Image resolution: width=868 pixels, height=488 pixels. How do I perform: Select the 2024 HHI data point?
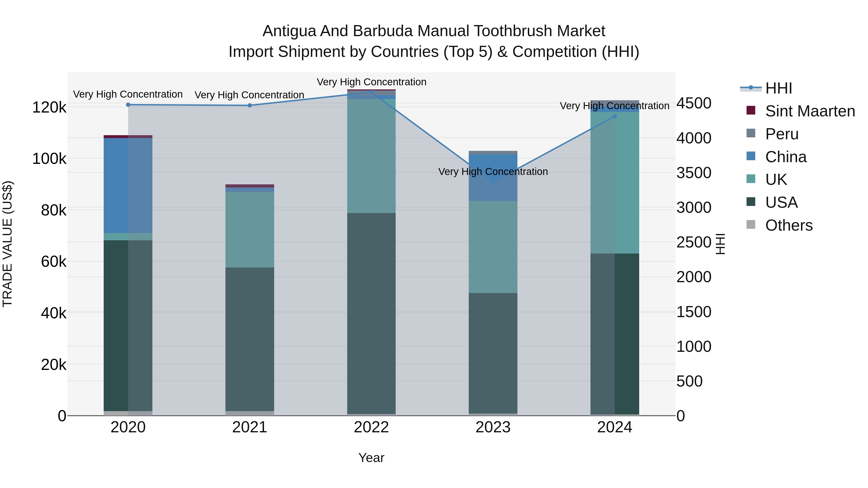pos(615,116)
